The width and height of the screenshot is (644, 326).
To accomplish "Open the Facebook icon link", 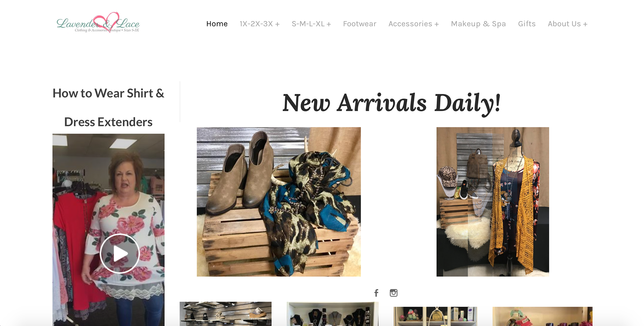I will (x=376, y=293).
